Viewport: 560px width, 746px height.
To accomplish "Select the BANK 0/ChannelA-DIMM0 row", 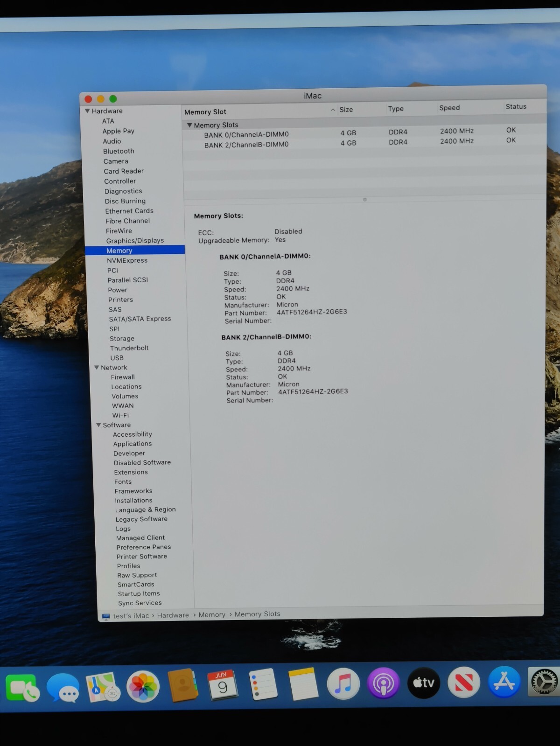I will (246, 135).
